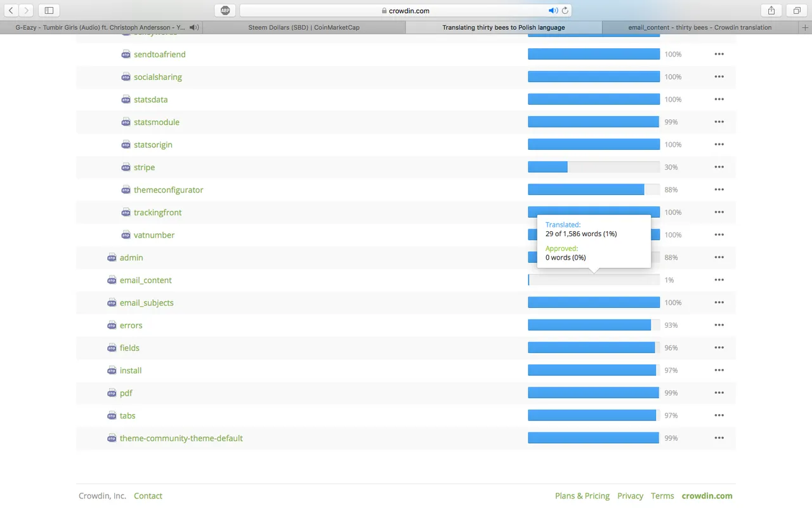Open the Privacy footer link
This screenshot has height=508, width=812.
pyautogui.click(x=630, y=496)
